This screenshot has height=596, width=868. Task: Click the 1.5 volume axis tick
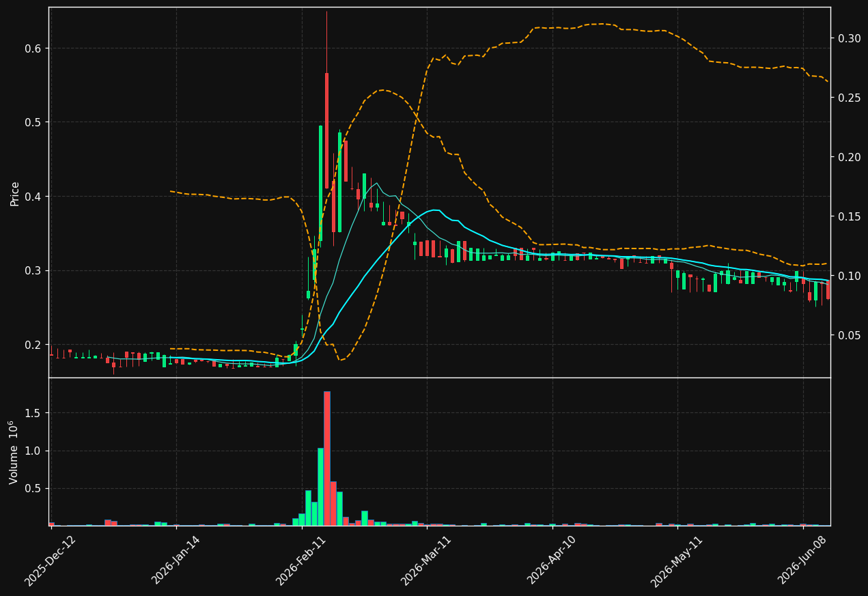tap(34, 413)
